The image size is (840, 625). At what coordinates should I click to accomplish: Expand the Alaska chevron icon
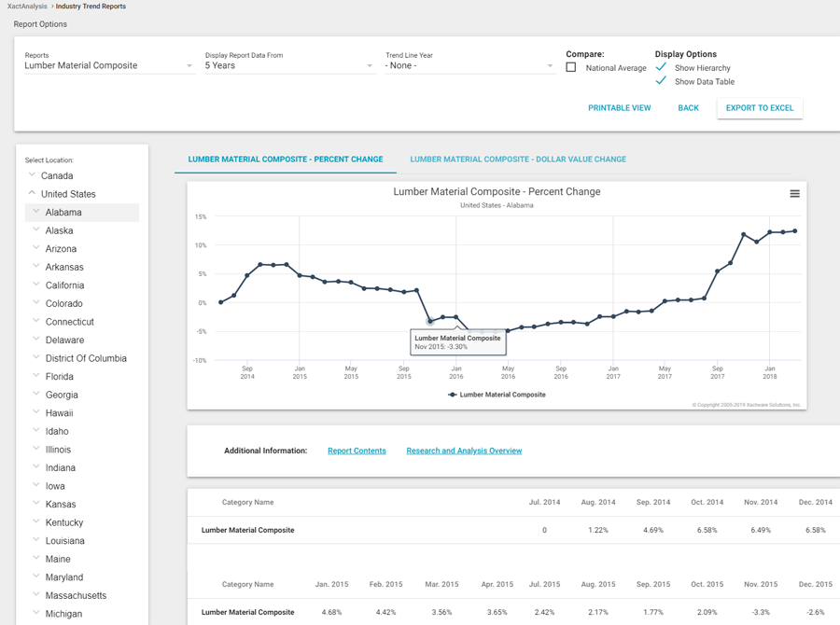point(36,230)
